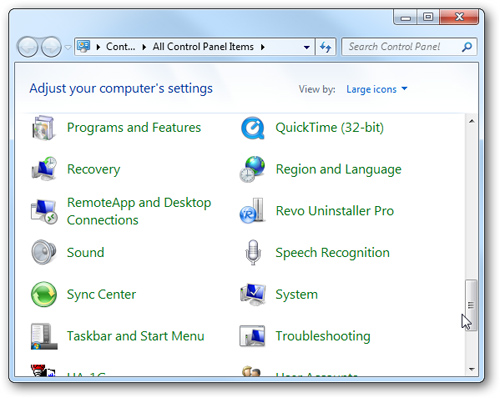500x398 pixels.
Task: Minimize the Control Panel window
Action: pyautogui.click(x=405, y=17)
